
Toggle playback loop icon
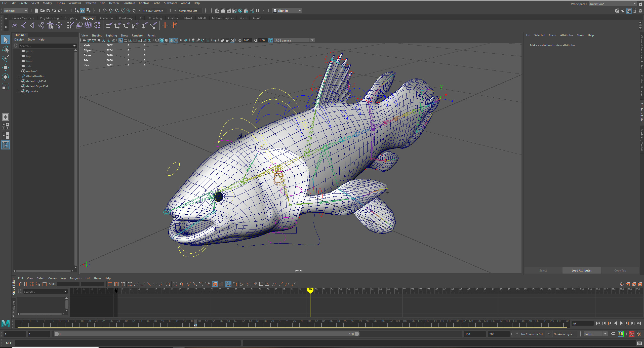pos(613,334)
